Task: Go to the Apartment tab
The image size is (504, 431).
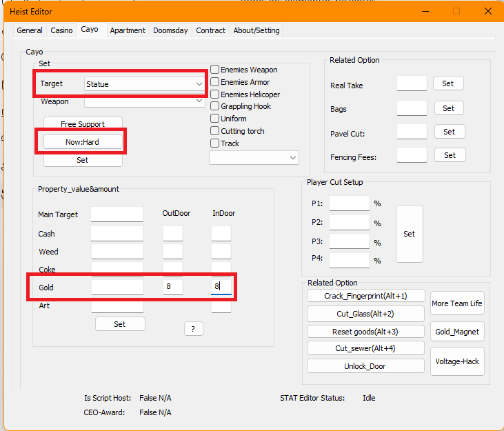Action: [x=128, y=30]
